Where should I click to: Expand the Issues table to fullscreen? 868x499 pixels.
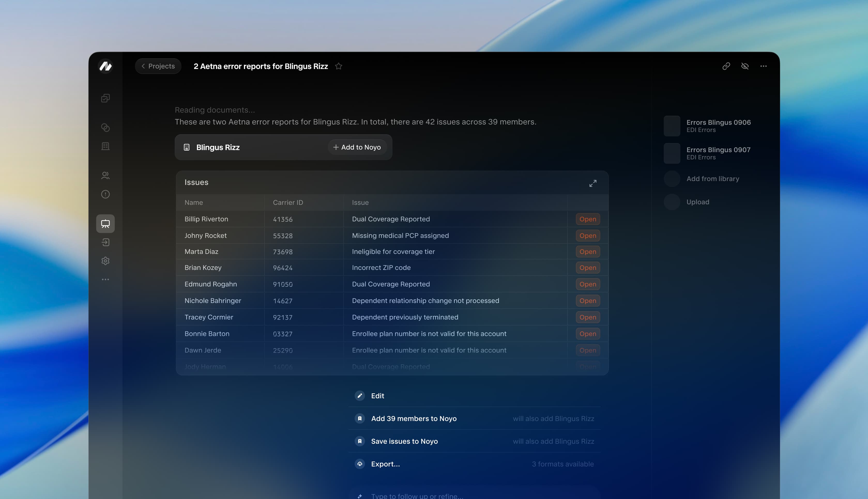point(593,183)
